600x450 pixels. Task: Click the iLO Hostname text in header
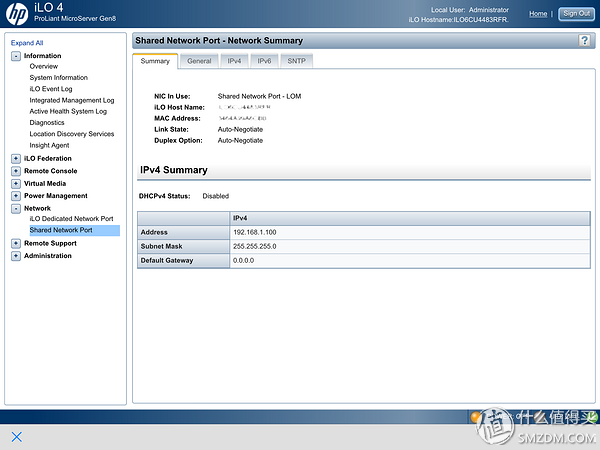(x=458, y=20)
